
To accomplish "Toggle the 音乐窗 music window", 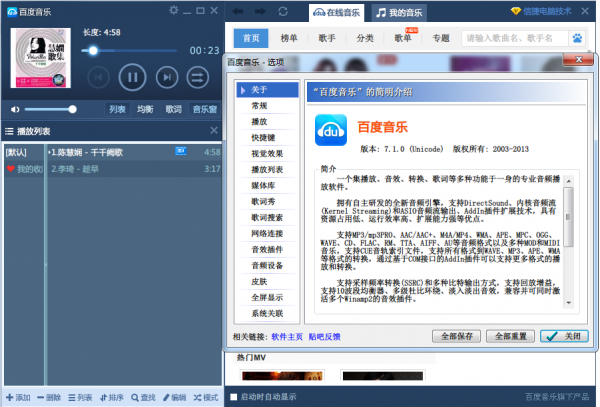I will 205,109.
